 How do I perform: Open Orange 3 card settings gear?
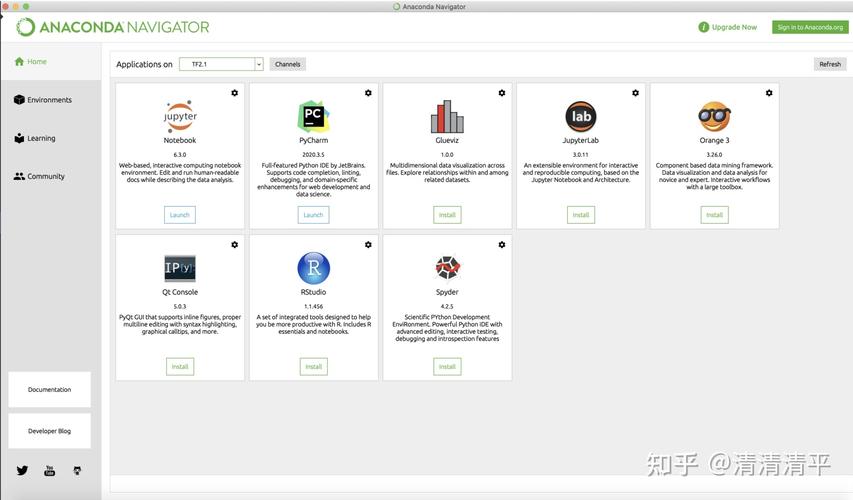769,93
